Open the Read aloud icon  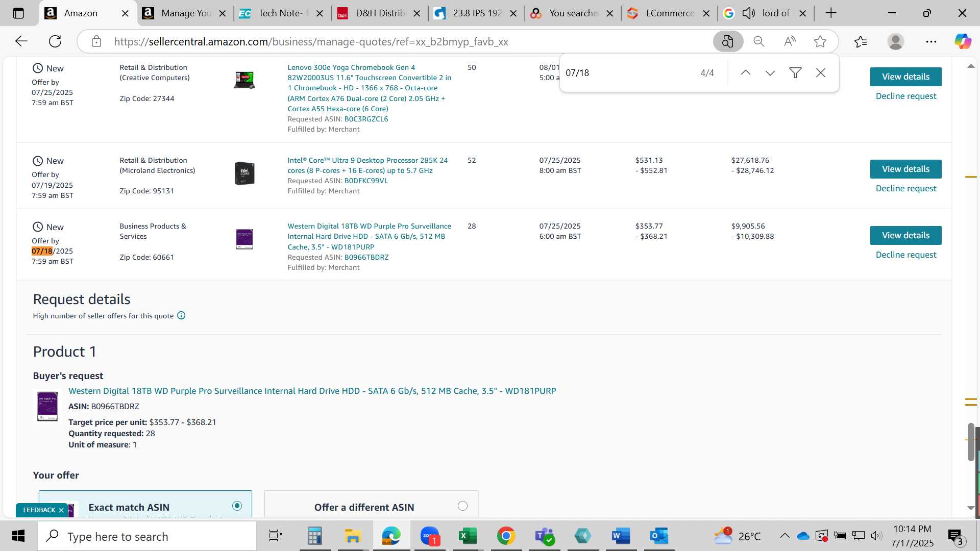[x=790, y=41]
